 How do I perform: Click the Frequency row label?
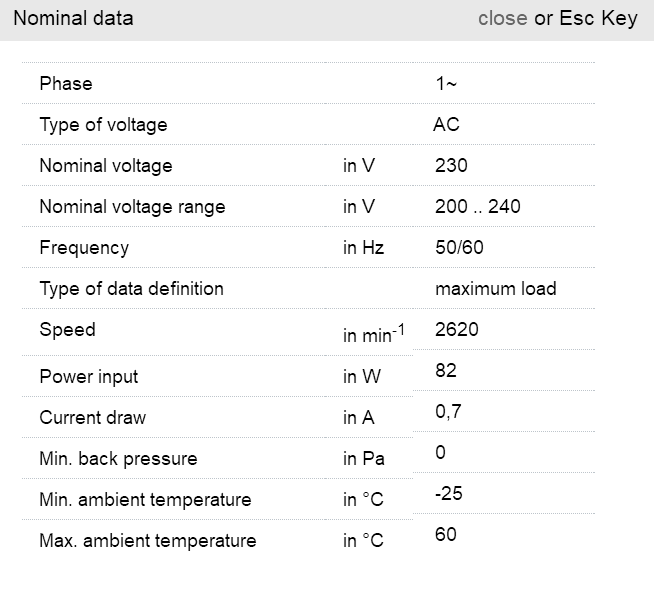(x=84, y=248)
